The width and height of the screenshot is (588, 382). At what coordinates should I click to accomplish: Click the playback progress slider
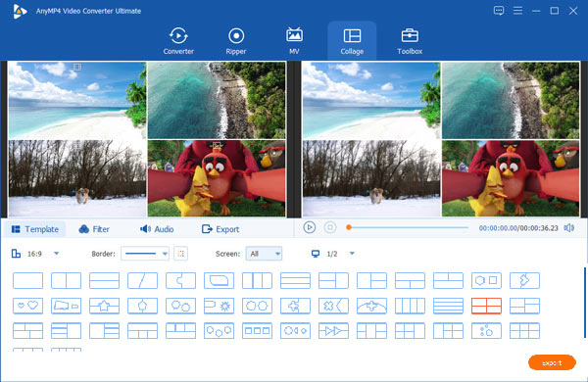tap(408, 227)
